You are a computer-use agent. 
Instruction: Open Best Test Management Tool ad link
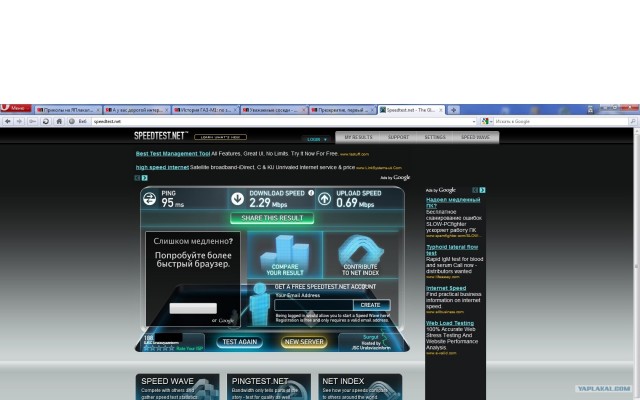coord(173,154)
